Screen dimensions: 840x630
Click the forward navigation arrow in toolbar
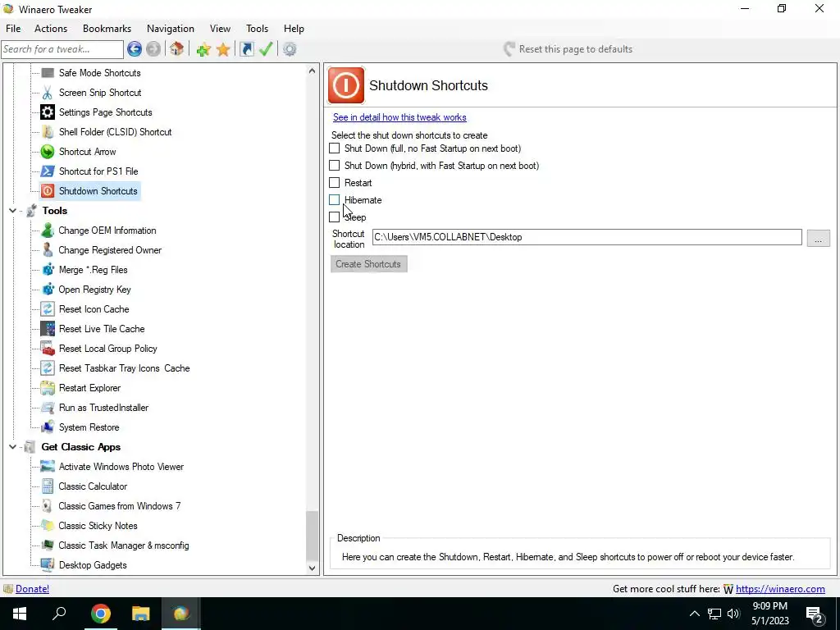pos(153,49)
